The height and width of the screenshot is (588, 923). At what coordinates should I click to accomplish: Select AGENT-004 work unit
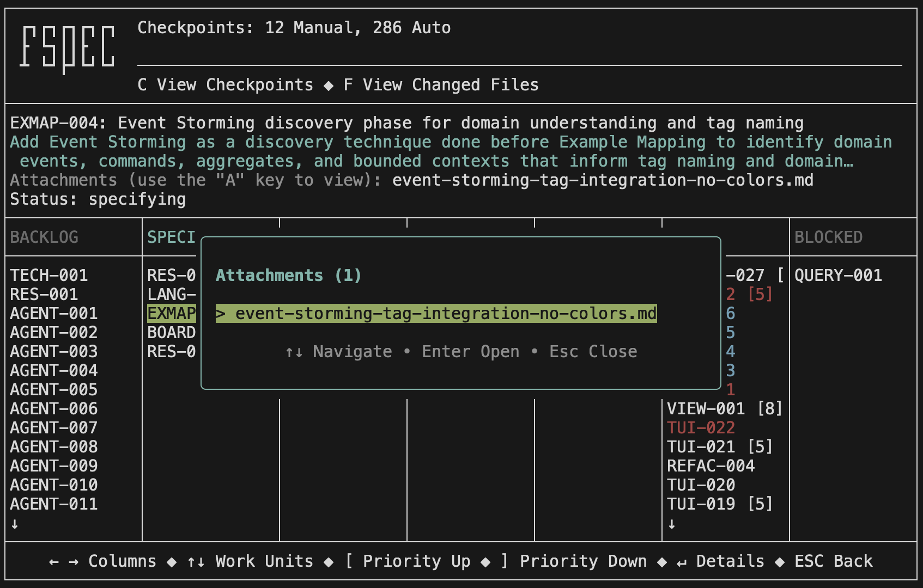[54, 371]
